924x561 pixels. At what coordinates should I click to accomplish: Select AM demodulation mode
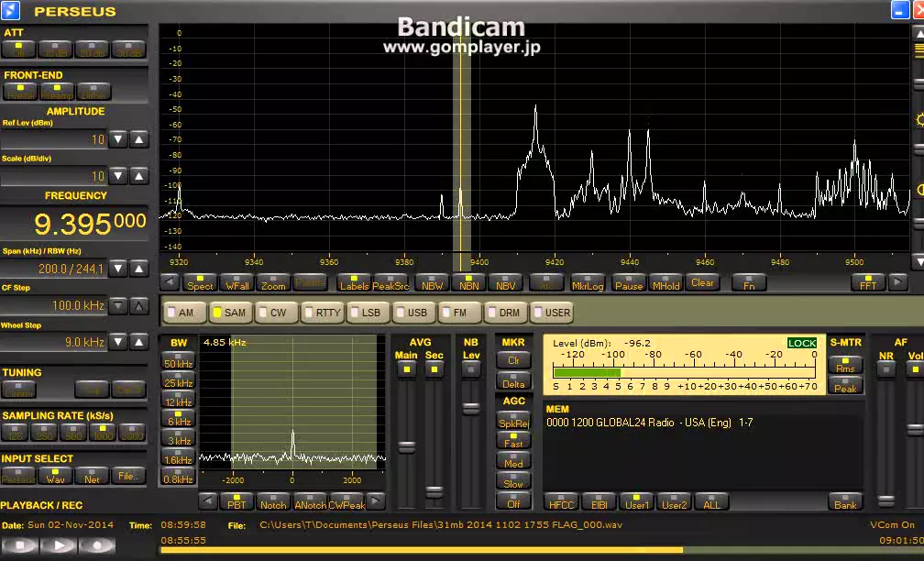tap(185, 313)
